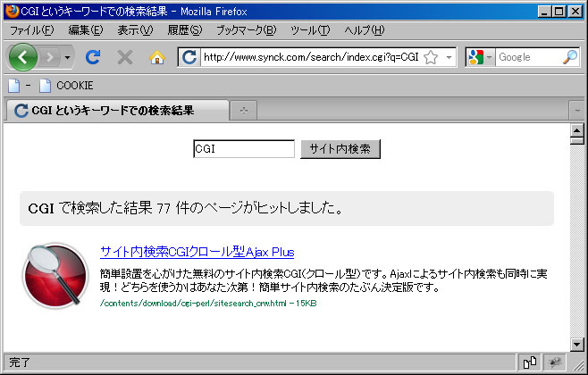
Task: Click the Google search input box
Action: click(529, 57)
